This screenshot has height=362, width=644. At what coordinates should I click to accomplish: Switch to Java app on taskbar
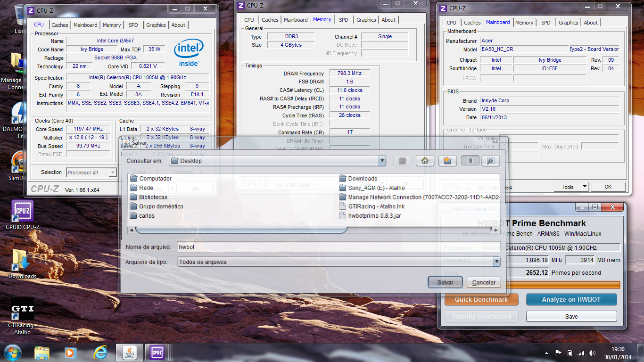tap(130, 352)
